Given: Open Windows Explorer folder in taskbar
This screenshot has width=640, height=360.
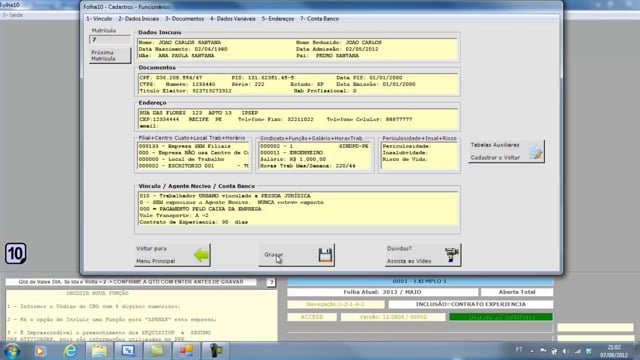Looking at the screenshot, I should [x=99, y=351].
